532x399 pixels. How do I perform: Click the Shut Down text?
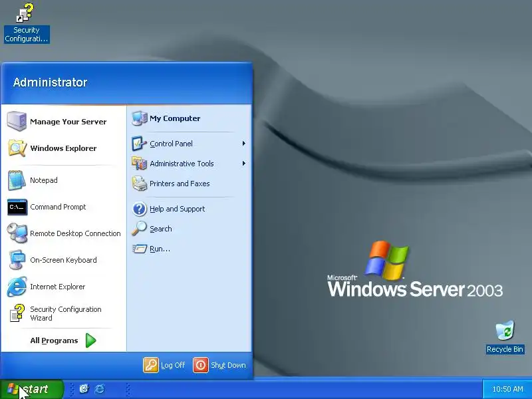(228, 365)
